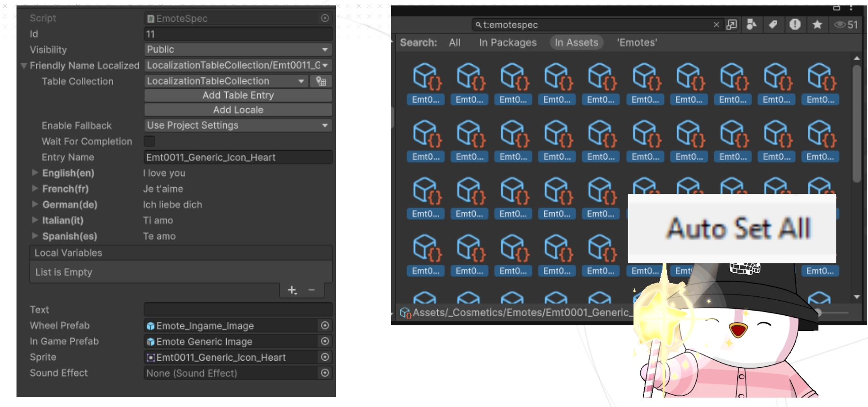Click the 'Te amo' Spanish translation
This screenshot has width=868, height=407.
pos(159,236)
